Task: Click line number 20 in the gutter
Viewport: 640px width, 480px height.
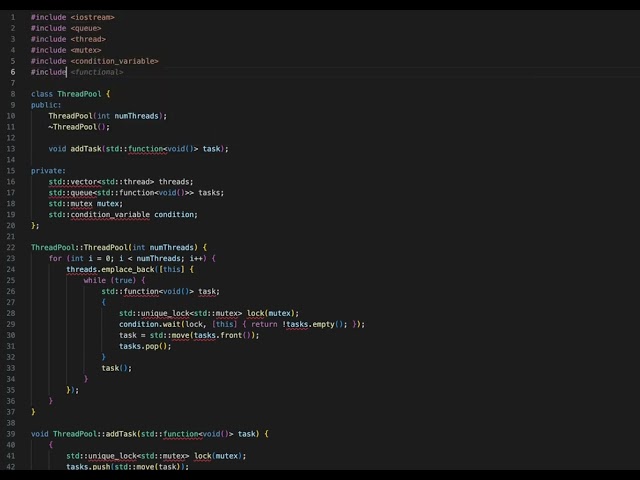Action: pos(11,225)
